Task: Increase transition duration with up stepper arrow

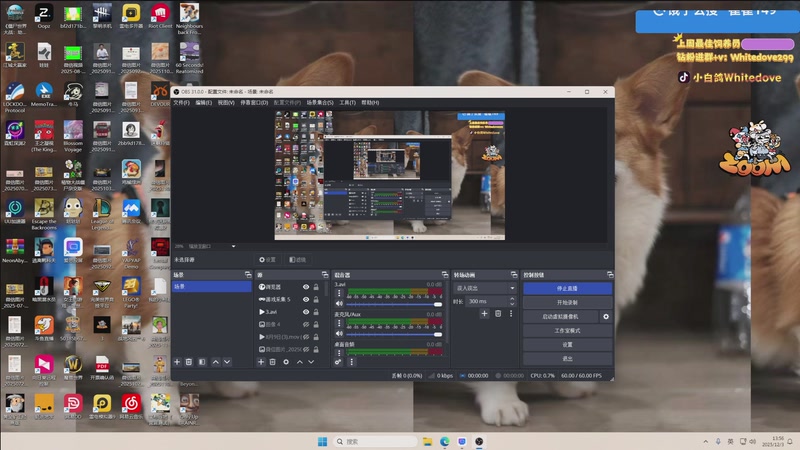Action: pyautogui.click(x=512, y=299)
